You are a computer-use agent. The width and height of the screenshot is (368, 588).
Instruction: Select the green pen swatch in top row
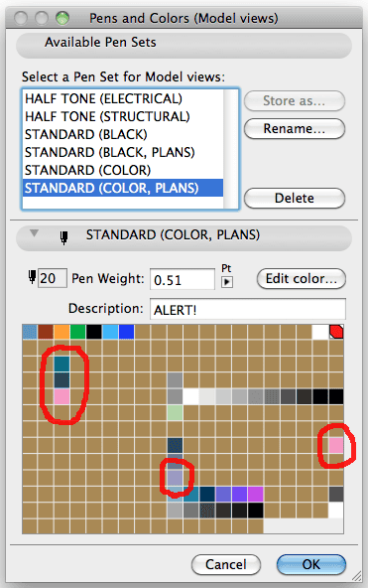pyautogui.click(x=78, y=332)
